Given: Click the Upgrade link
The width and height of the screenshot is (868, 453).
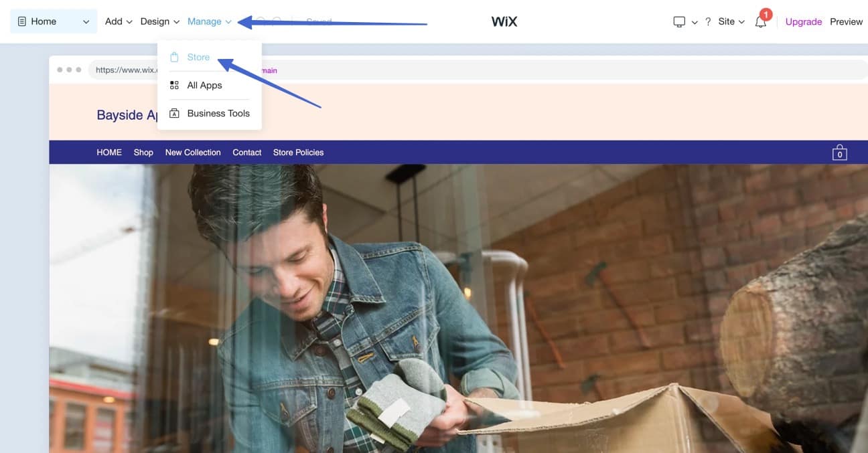Looking at the screenshot, I should pos(803,21).
